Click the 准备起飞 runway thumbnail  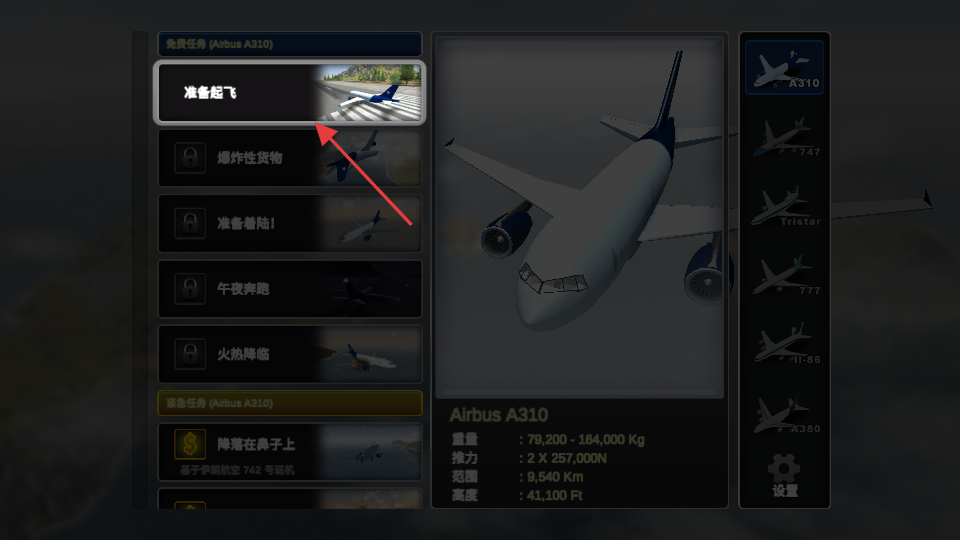tap(369, 92)
